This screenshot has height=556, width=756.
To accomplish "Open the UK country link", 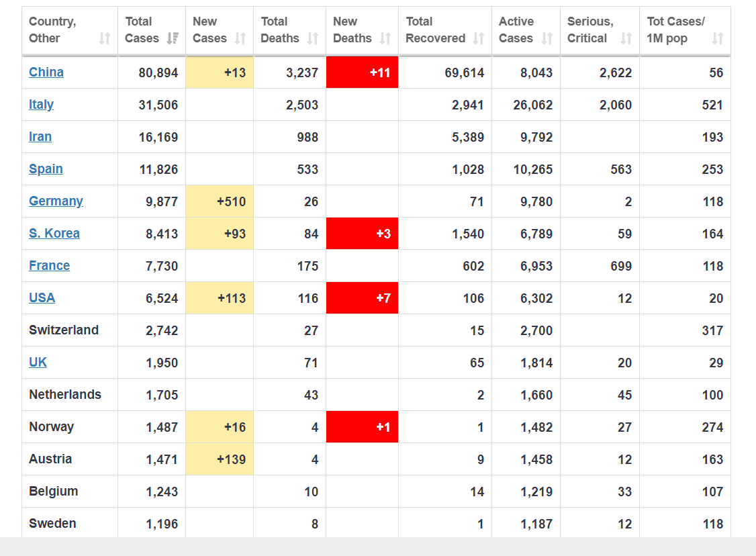I will click(x=38, y=363).
